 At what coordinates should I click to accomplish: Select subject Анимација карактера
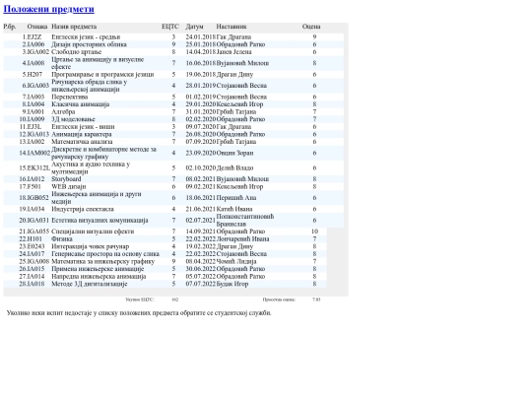82,134
